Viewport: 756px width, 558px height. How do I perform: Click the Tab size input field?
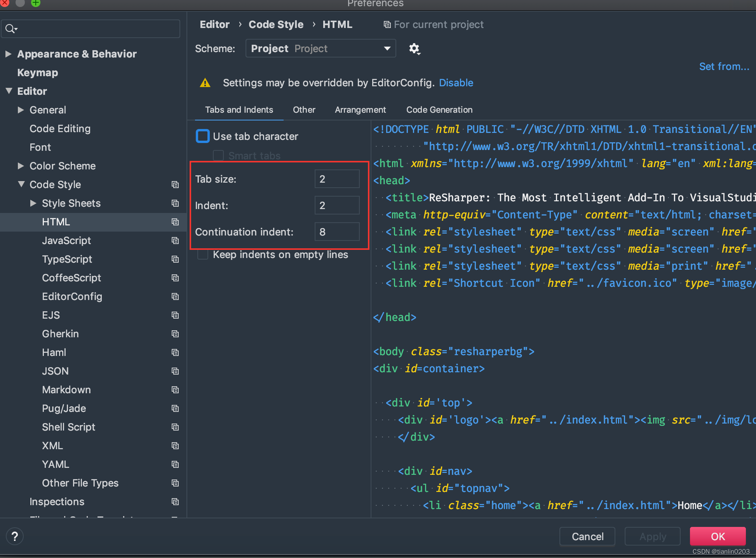point(336,179)
